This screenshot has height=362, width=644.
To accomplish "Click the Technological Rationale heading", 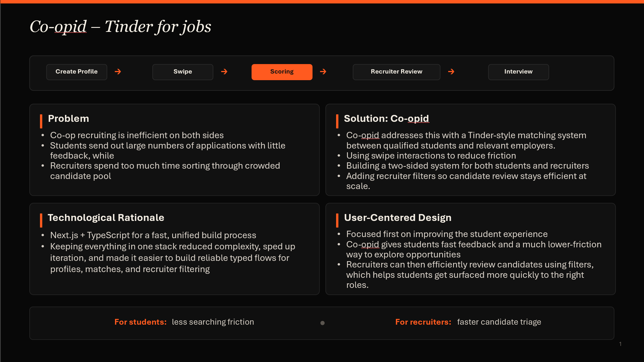I will pos(106,218).
